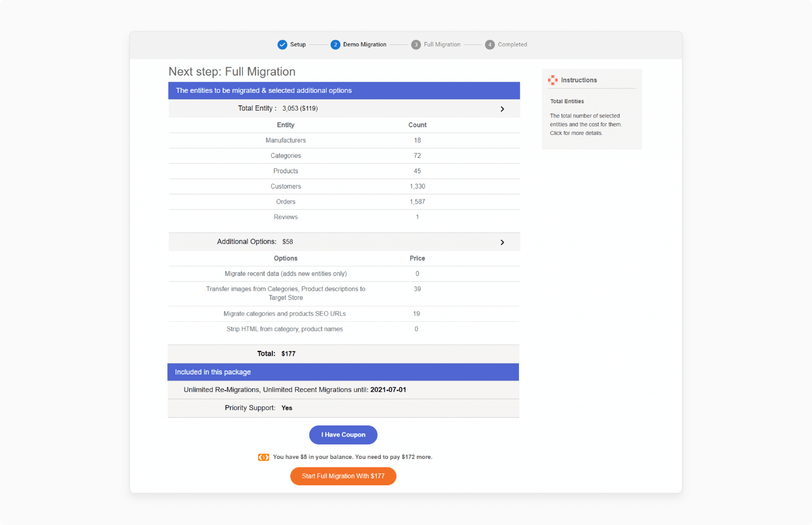Click the Total $177 amount
812x525 pixels.
288,354
